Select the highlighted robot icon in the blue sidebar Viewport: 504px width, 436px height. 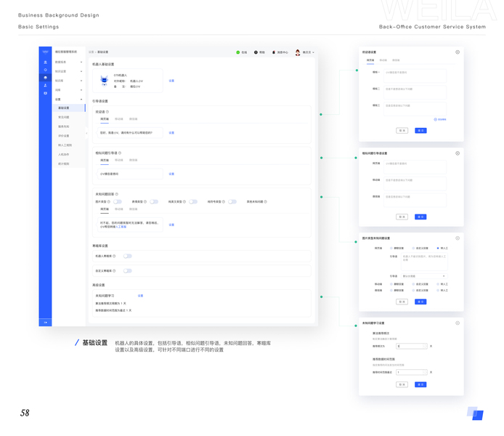coord(45,78)
